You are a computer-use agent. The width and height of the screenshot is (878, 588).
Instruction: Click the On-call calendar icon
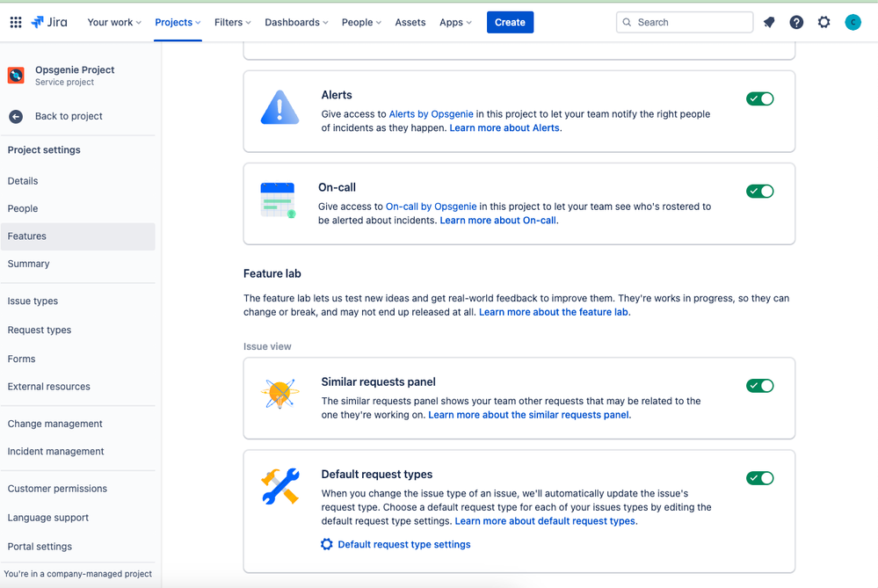278,200
